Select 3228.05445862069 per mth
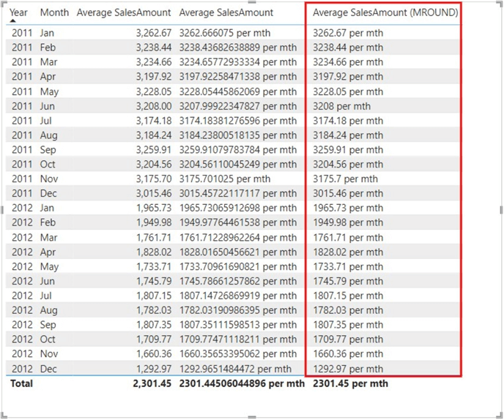Viewport: 504px width, 420px height. tap(238, 91)
